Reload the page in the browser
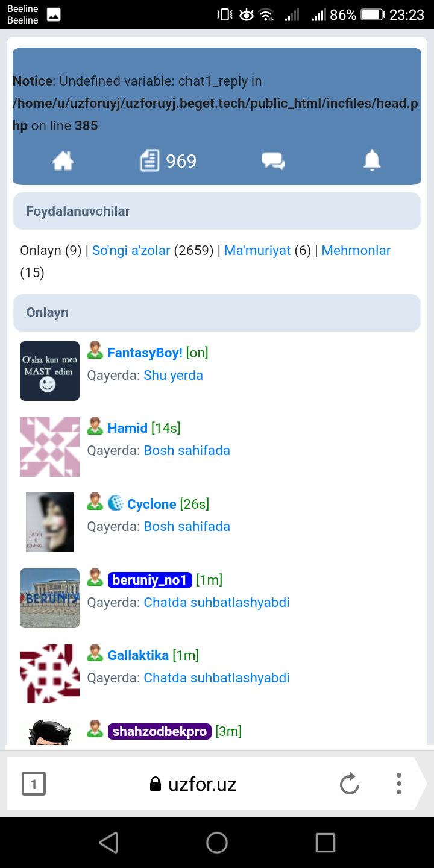This screenshot has height=868, width=434. tap(349, 784)
